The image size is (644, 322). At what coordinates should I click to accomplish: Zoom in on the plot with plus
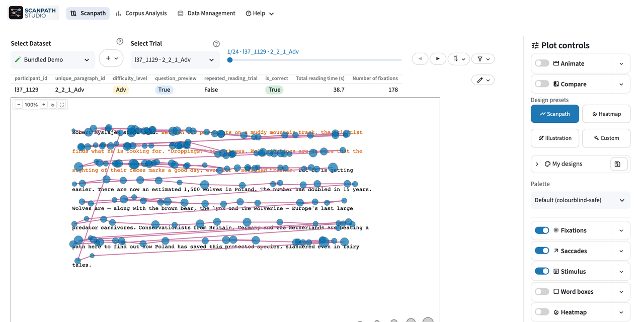coord(44,105)
